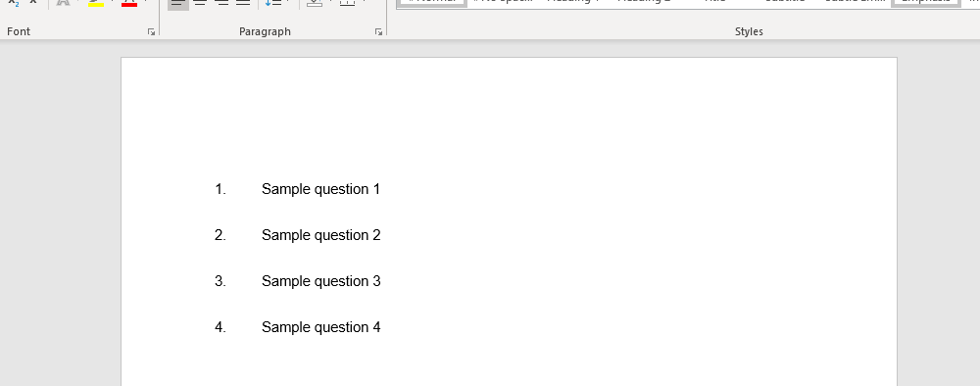Align text right
Viewport: 980px width, 386px height.
[x=221, y=4]
